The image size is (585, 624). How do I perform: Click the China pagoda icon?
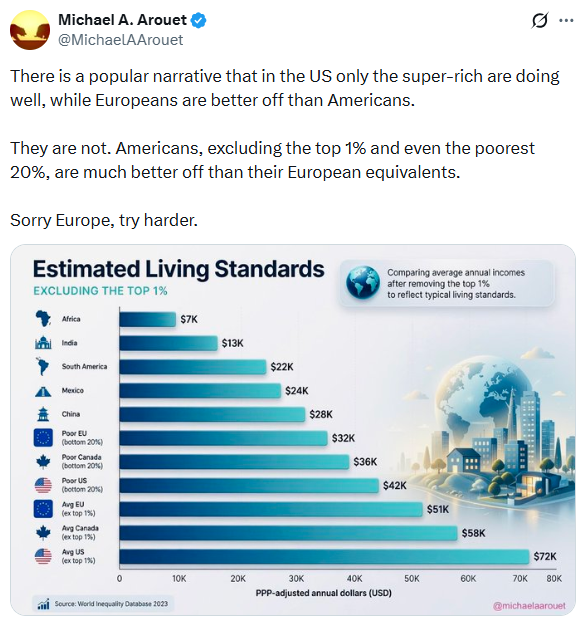pyautogui.click(x=43, y=414)
